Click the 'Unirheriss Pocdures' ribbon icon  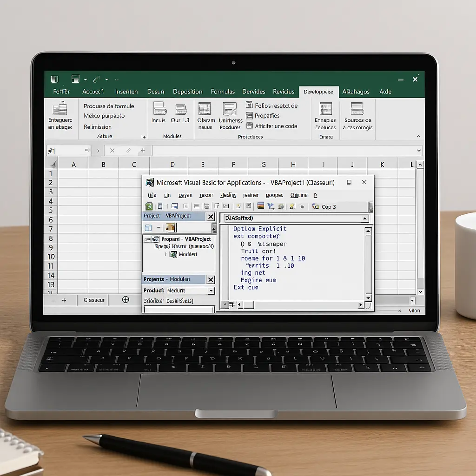tap(230, 109)
